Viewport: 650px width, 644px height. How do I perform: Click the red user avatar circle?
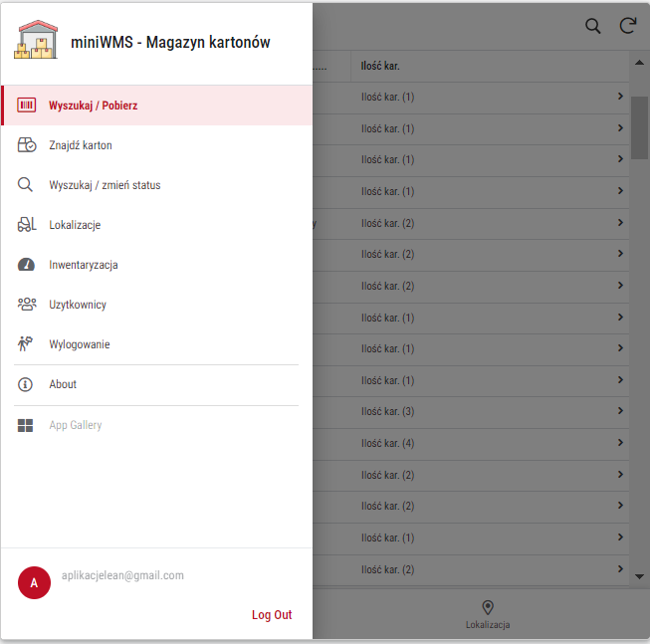click(x=34, y=583)
